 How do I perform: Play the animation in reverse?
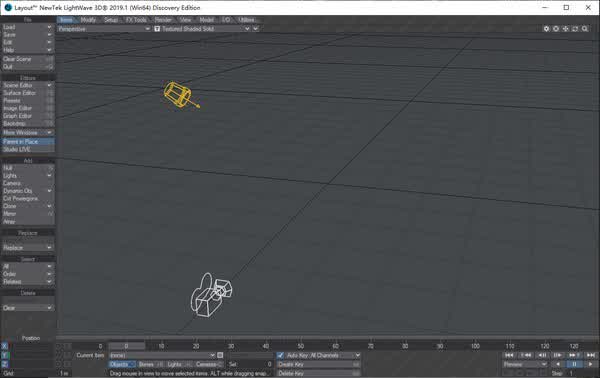(x=558, y=364)
